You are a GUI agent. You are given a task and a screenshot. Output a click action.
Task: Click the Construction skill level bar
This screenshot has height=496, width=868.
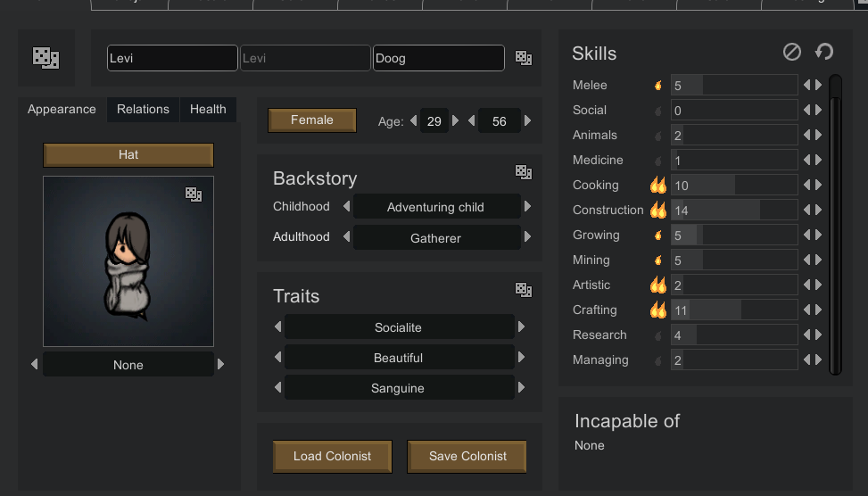(733, 211)
